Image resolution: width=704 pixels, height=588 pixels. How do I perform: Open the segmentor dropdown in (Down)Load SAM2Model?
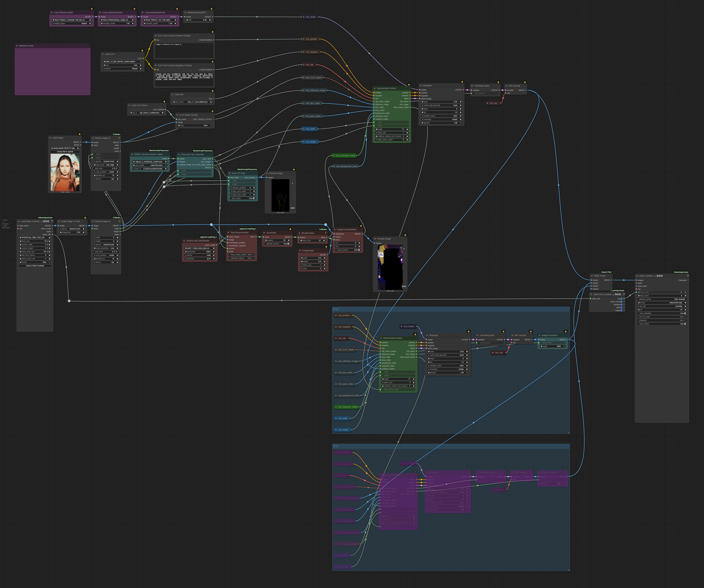click(199, 252)
